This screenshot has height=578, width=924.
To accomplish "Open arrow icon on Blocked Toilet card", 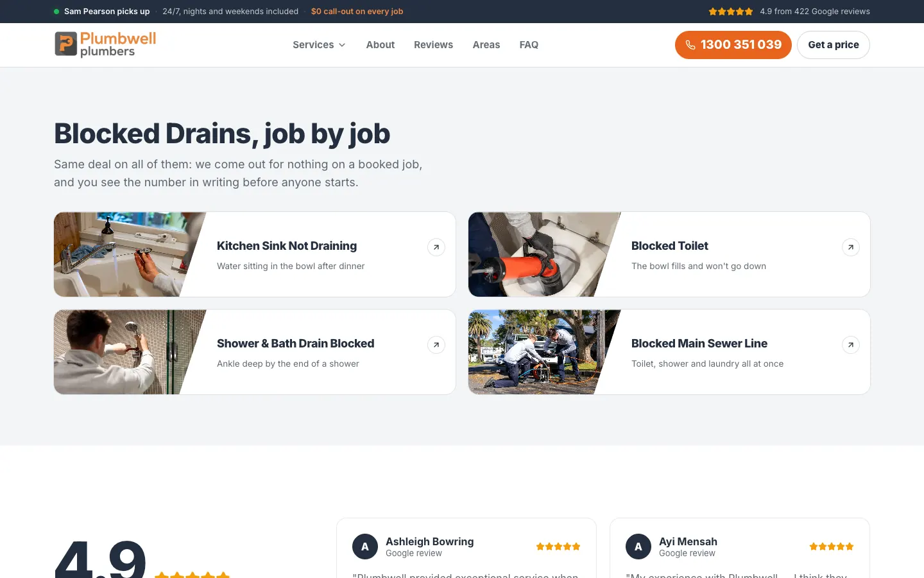I will (851, 247).
